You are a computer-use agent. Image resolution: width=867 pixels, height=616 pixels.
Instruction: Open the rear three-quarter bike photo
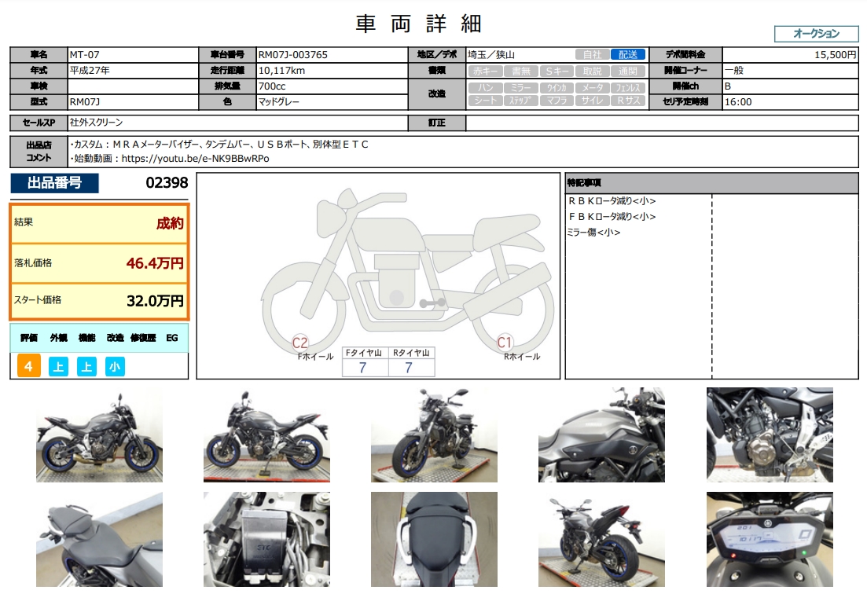point(601,540)
